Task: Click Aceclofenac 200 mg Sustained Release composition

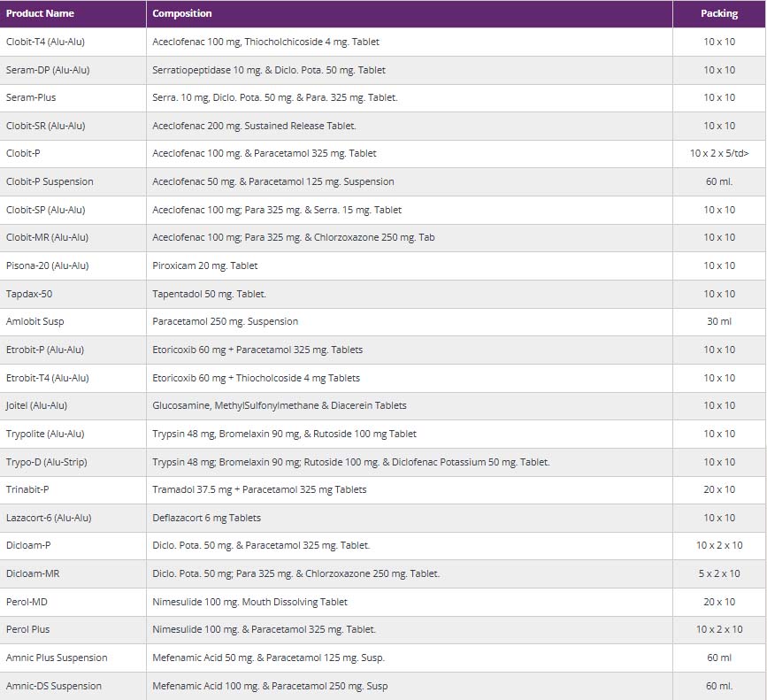Action: point(254,126)
